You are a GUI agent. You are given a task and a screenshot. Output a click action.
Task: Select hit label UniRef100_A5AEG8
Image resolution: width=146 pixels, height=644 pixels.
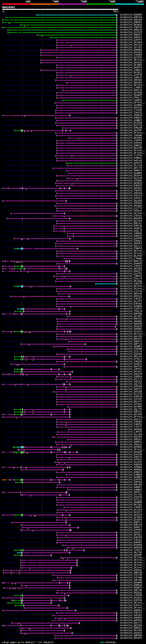tap(131, 115)
